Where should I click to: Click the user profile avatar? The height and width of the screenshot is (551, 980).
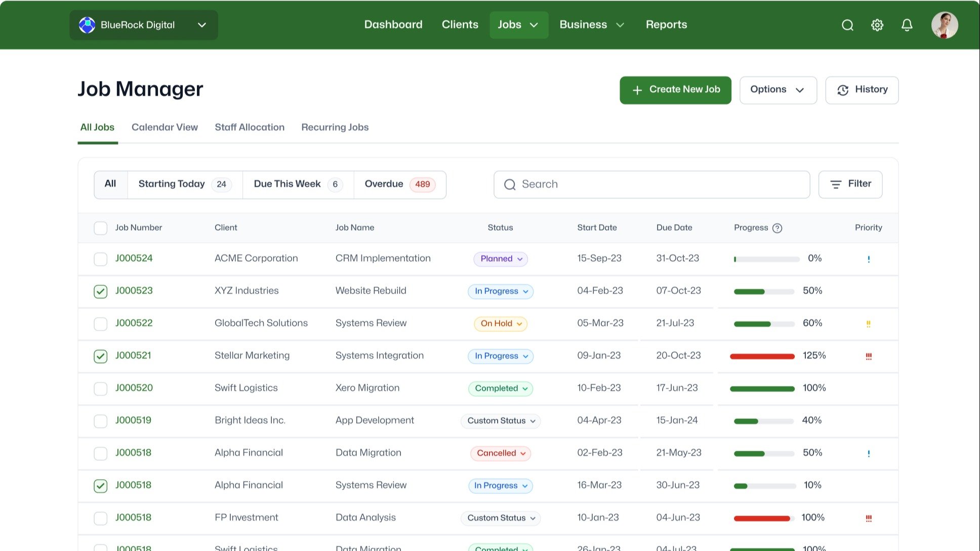[945, 25]
